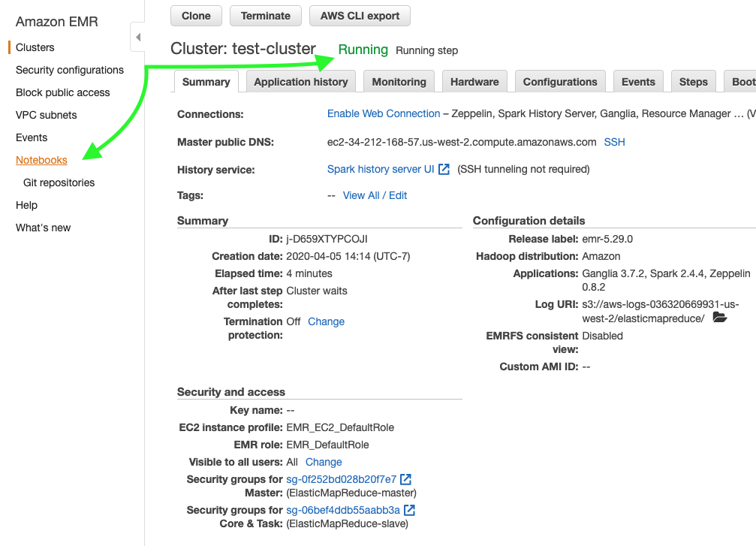Click Enable Web Connection link
The image size is (756, 546).
pos(384,113)
